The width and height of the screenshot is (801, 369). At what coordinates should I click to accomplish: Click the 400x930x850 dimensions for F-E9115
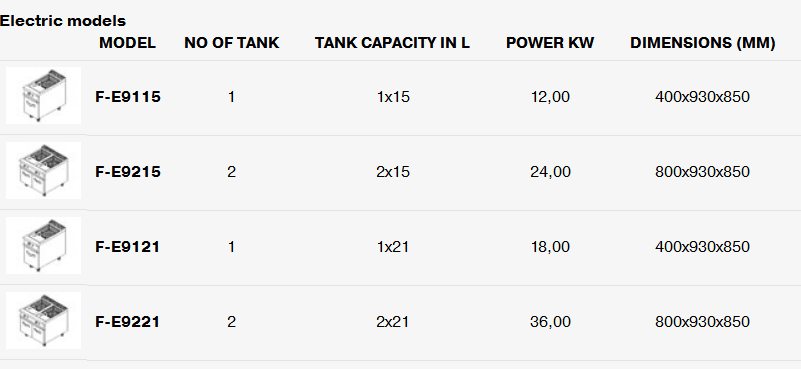tap(702, 97)
